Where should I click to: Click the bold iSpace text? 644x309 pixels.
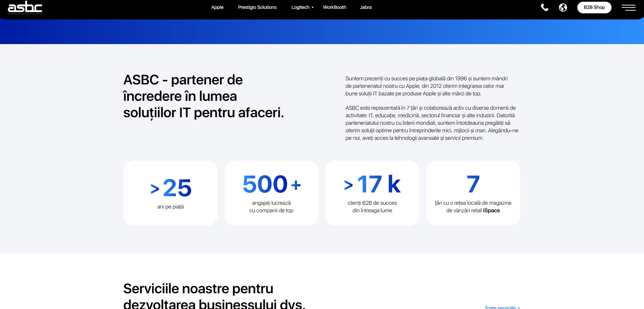click(x=491, y=211)
